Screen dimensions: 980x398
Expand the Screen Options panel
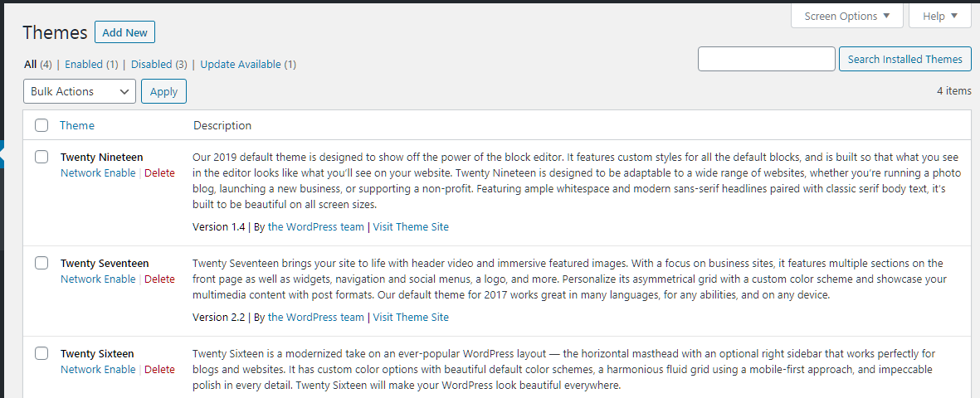(847, 17)
